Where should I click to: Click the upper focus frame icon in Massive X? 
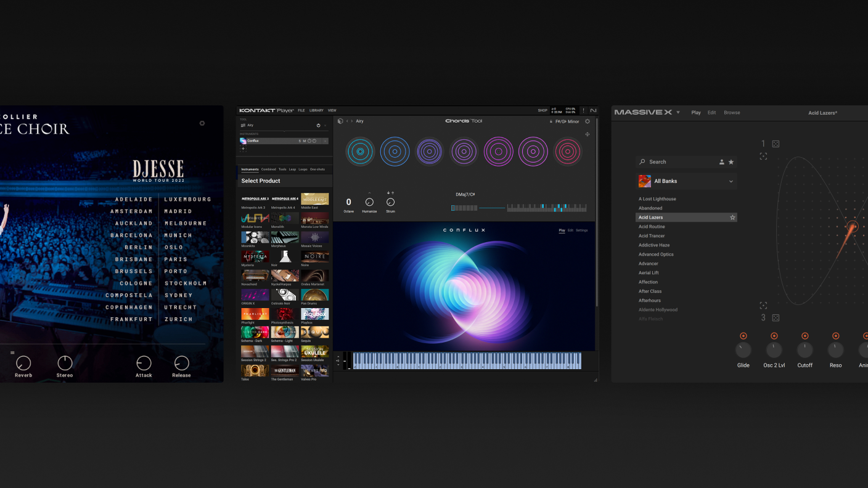[x=763, y=157]
